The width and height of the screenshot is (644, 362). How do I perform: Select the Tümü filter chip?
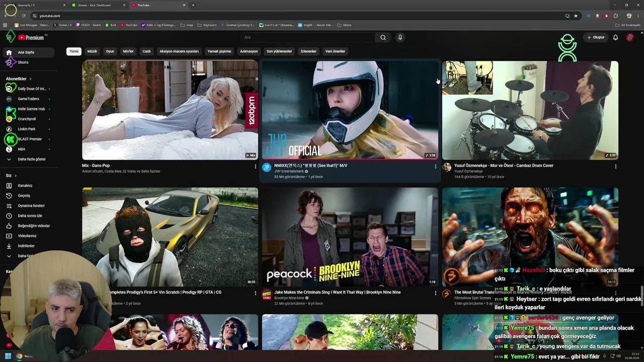(x=74, y=51)
